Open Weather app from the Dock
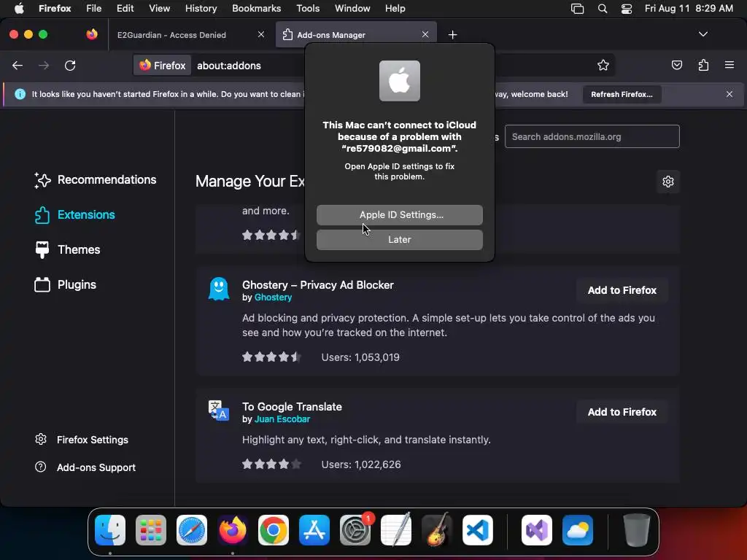The height and width of the screenshot is (560, 747). tap(578, 530)
